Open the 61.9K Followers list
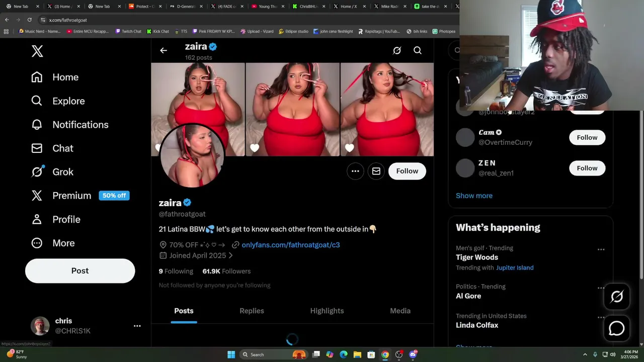The height and width of the screenshot is (362, 644). (226, 271)
